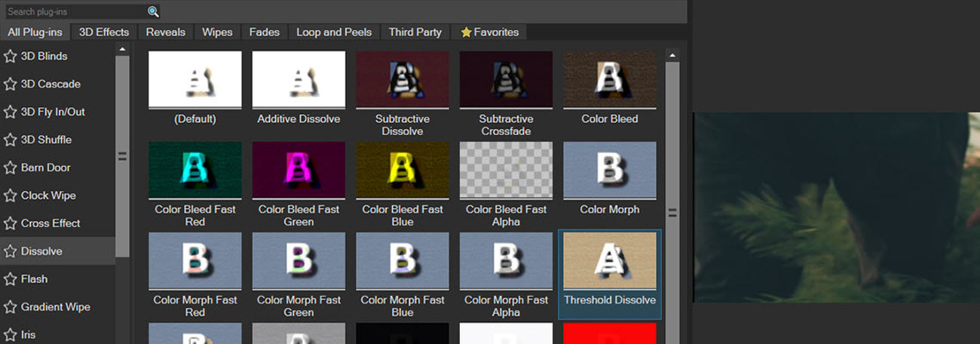
Task: Click the plug-in list scrollbar thumb
Action: 122,156
